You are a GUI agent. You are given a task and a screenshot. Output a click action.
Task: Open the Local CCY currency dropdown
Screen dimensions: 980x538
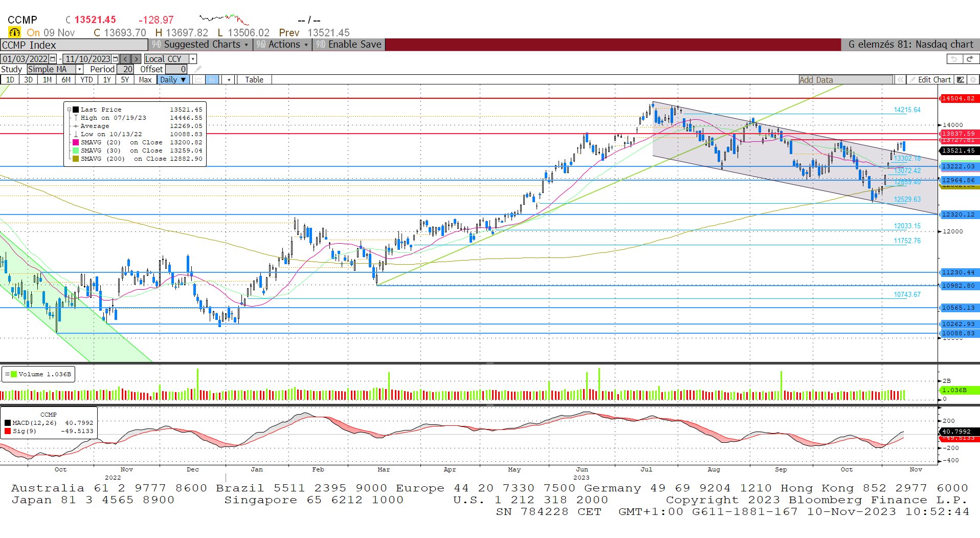pos(193,59)
